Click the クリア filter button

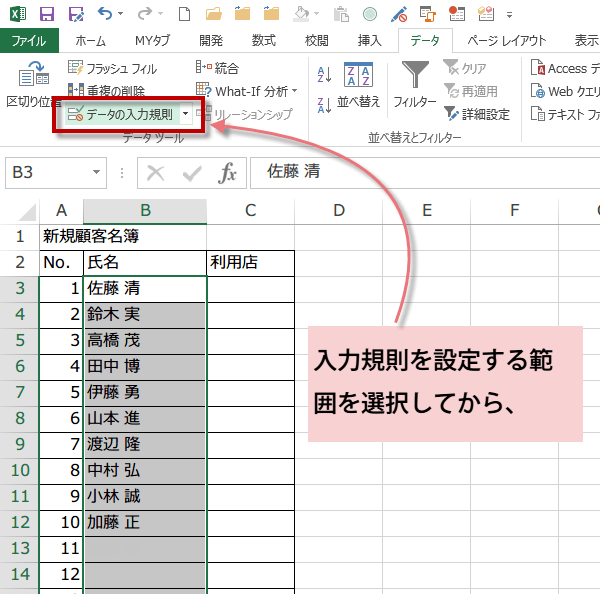465,68
